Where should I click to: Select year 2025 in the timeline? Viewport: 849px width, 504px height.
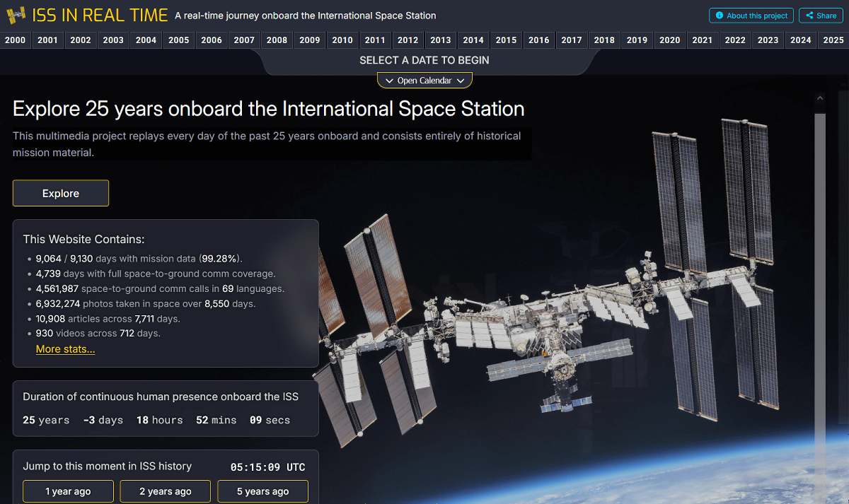click(833, 40)
